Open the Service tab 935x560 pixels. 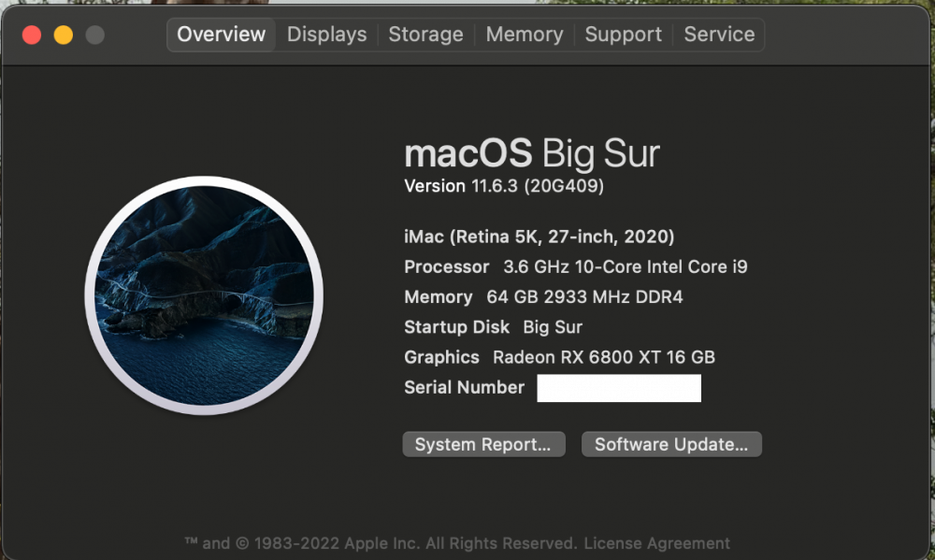[719, 35]
